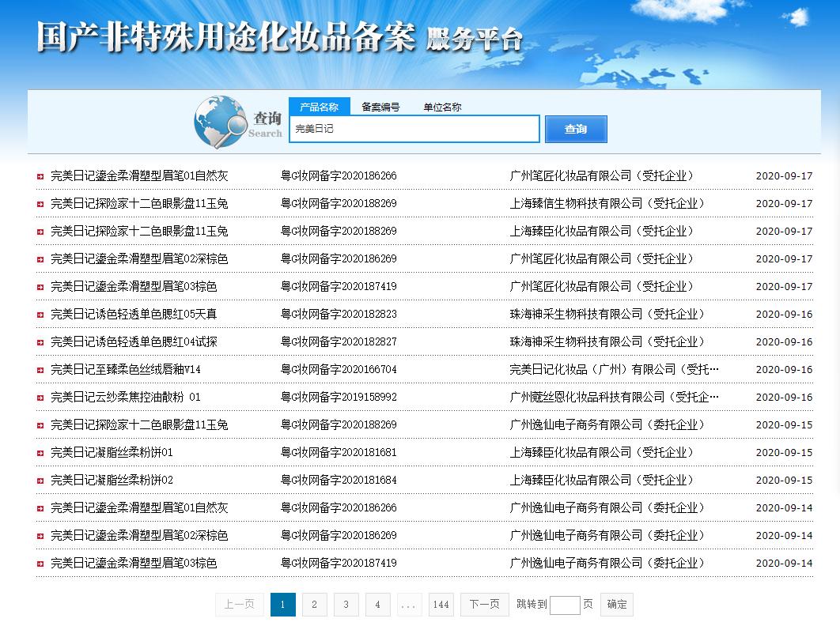Viewport: 840px width, 626px height.
Task: Click 下一页 to view next page
Action: tap(484, 605)
